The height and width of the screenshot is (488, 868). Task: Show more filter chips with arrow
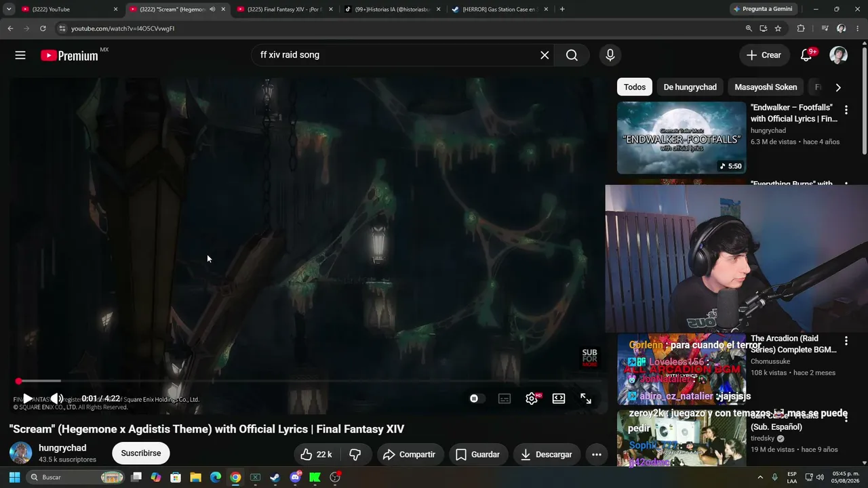click(x=838, y=87)
